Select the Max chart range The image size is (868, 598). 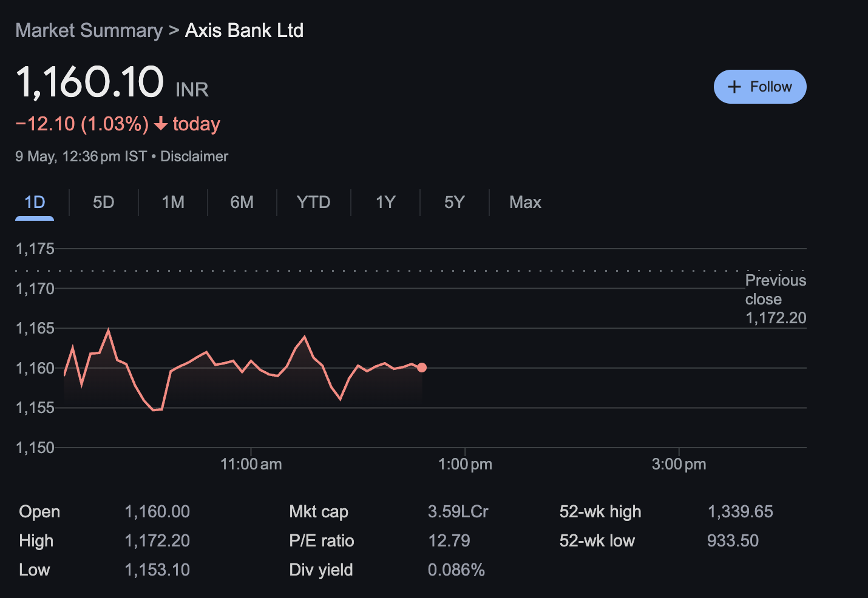pos(524,202)
